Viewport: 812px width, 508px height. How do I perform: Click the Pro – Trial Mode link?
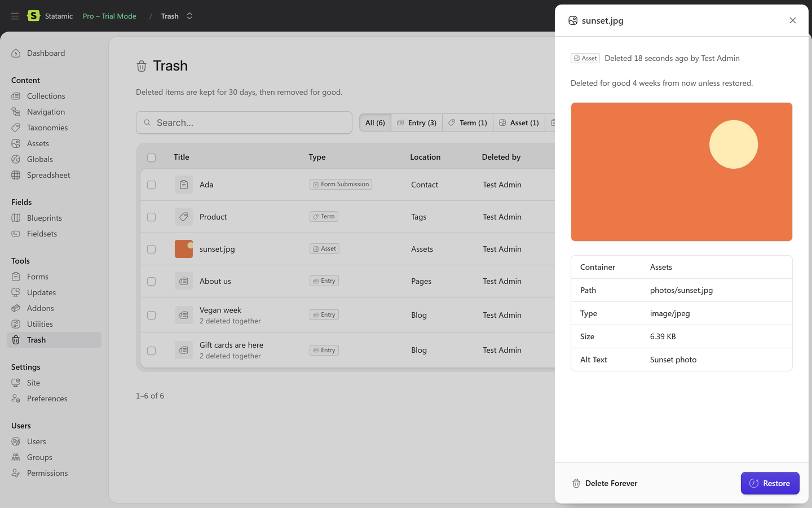tap(109, 16)
